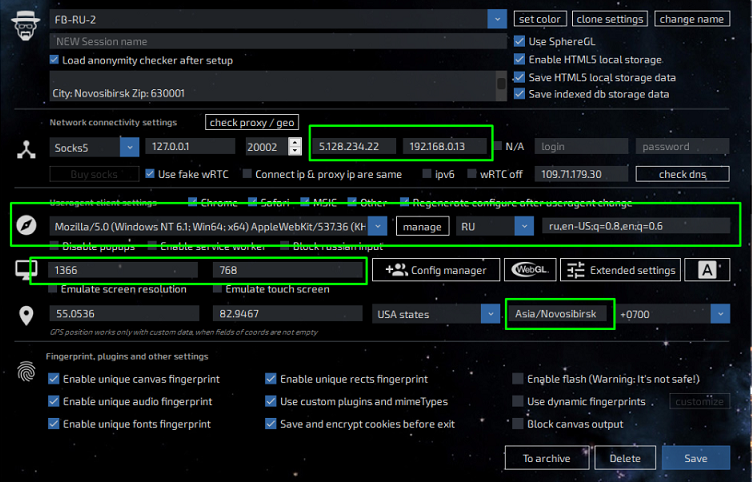Enable Block canvas output
This screenshot has width=752, height=482.
tap(517, 424)
